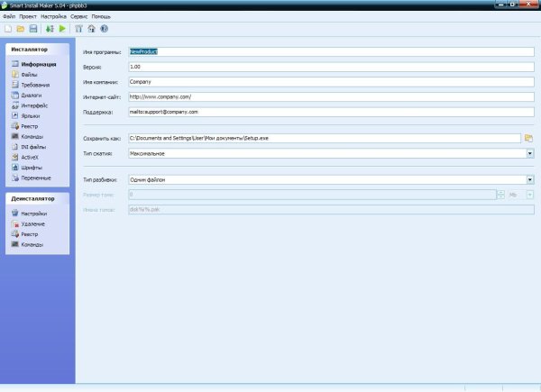Open Команды under Инсталлятор

point(27,137)
